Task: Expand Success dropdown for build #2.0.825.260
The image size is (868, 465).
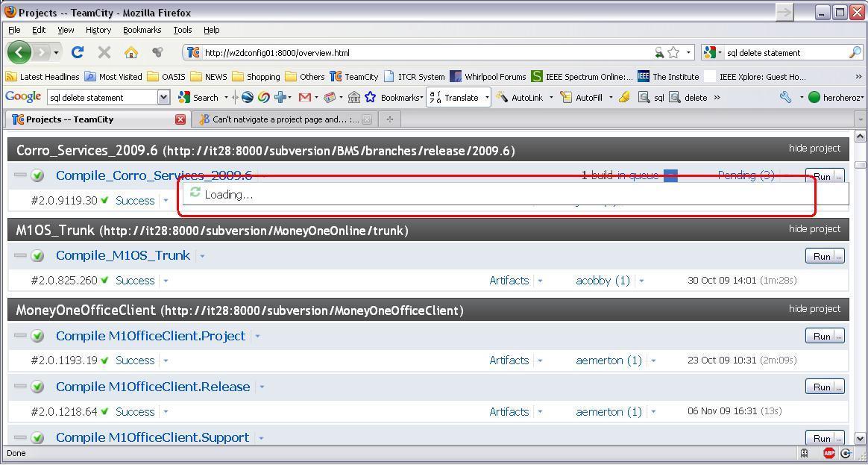Action: (166, 281)
